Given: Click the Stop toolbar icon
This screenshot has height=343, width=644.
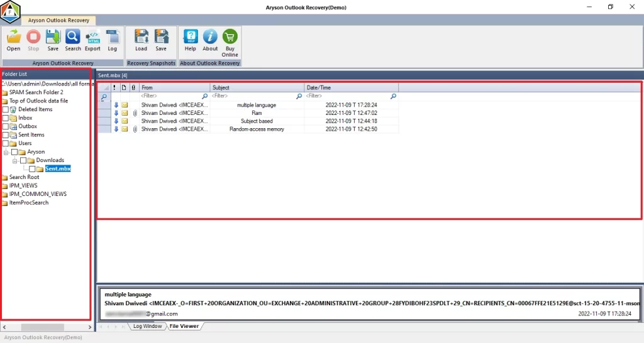Looking at the screenshot, I should (x=33, y=37).
